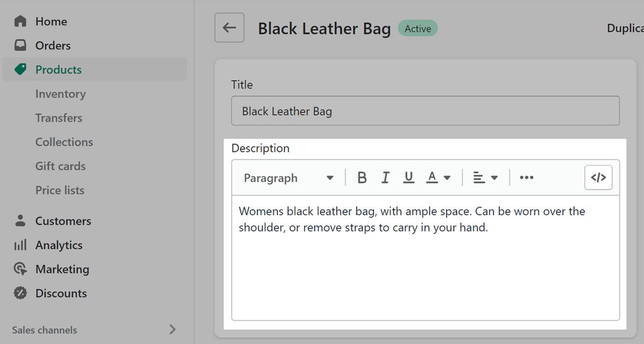Go to the Inventory page
Screen dimensions: 644x344
tap(60, 93)
